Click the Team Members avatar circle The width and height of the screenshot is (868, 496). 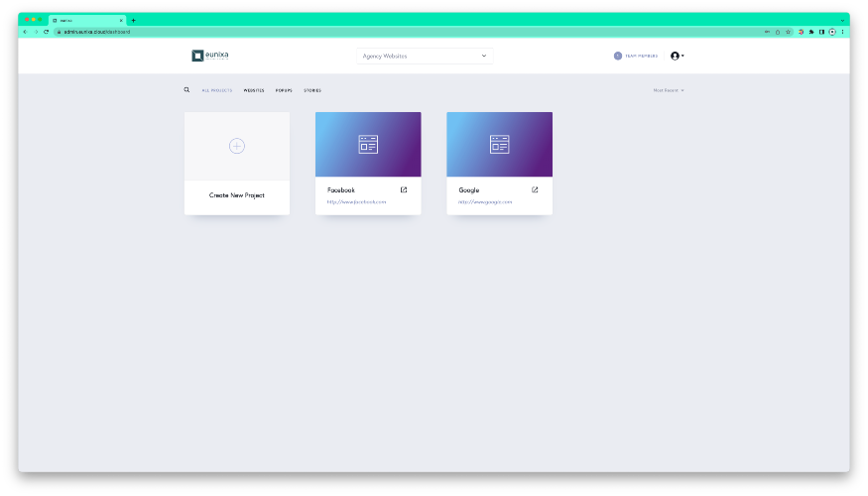coord(618,56)
